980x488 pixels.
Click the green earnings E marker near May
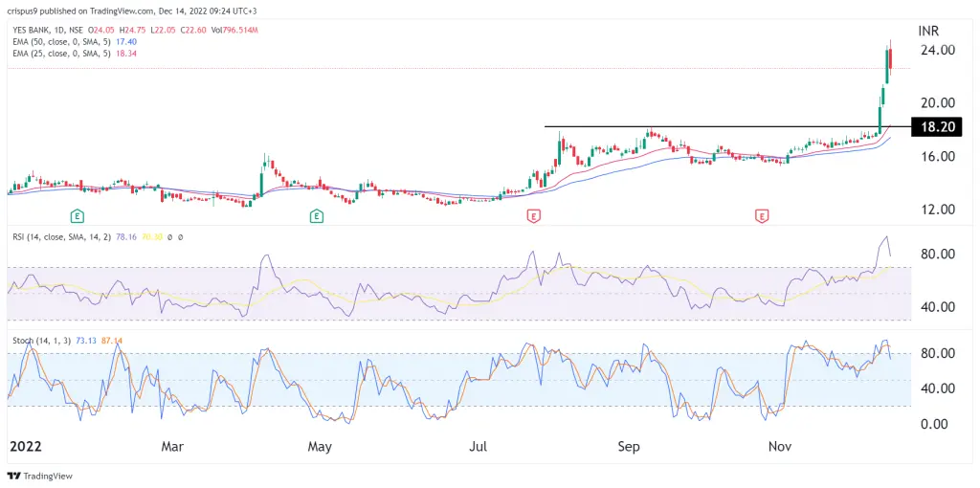317,217
